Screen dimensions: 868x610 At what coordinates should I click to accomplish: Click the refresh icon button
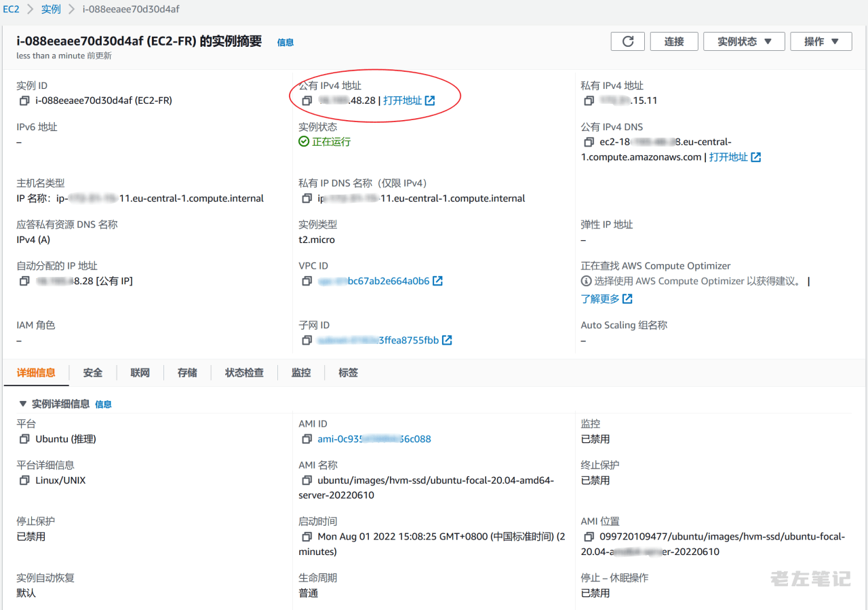tap(627, 41)
